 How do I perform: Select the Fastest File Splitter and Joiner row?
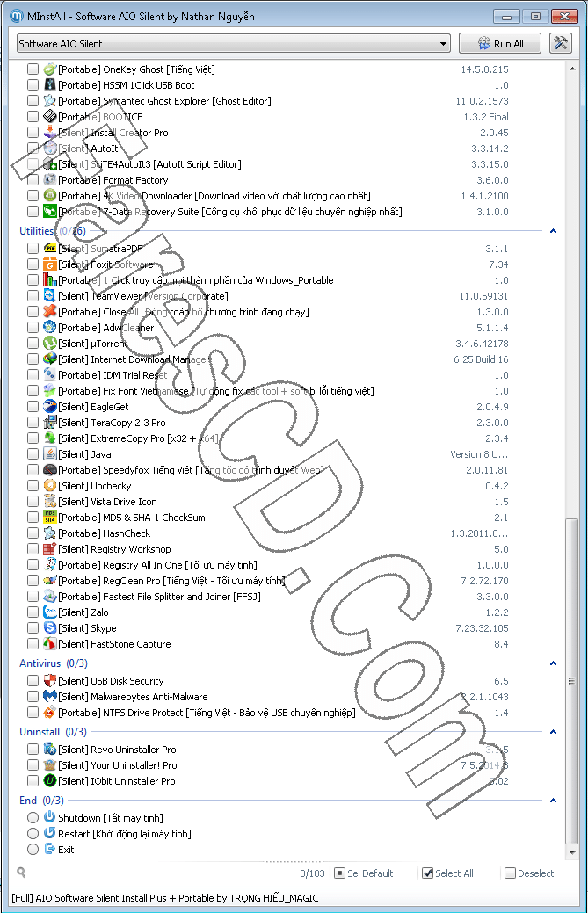268,597
